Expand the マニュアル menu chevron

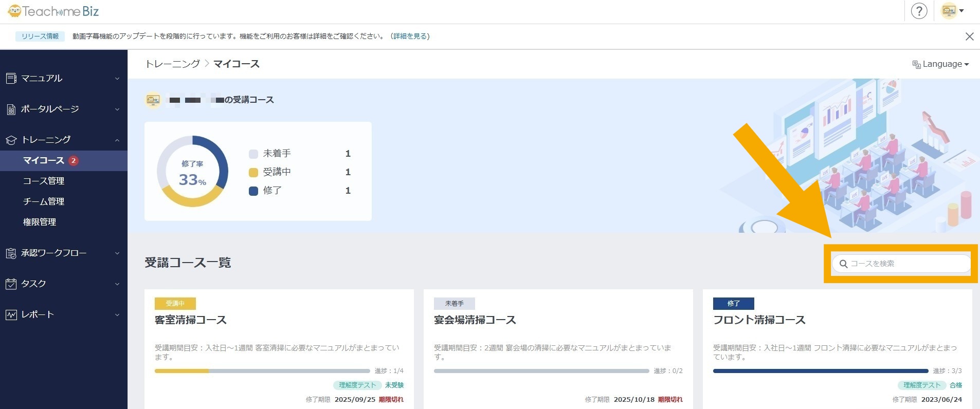pyautogui.click(x=117, y=79)
